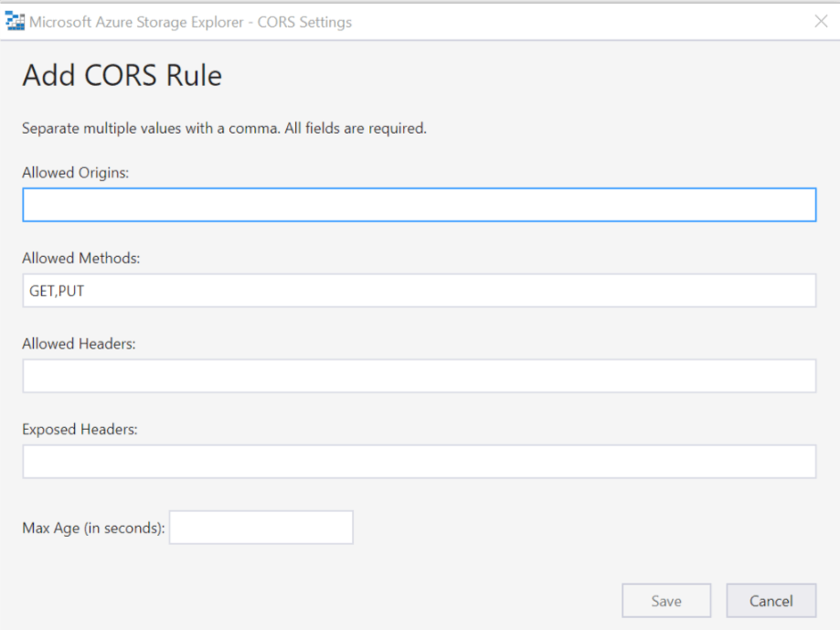Click the Exposed Headers text box
840x630 pixels.
click(x=419, y=461)
